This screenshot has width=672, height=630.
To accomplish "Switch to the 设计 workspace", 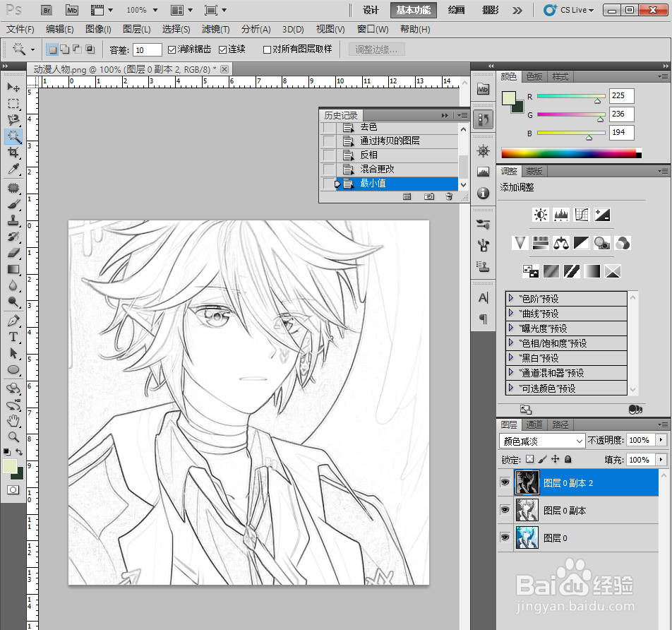I will coord(371,11).
